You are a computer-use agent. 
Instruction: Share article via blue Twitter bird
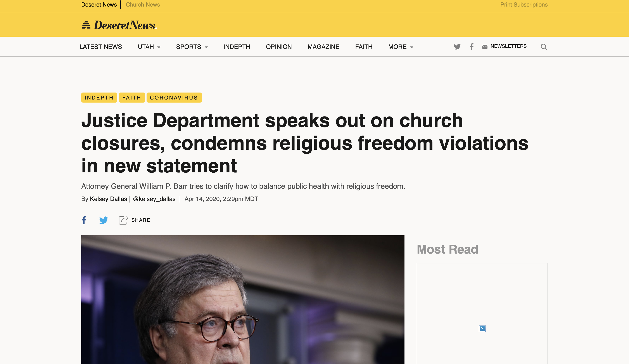pyautogui.click(x=104, y=220)
